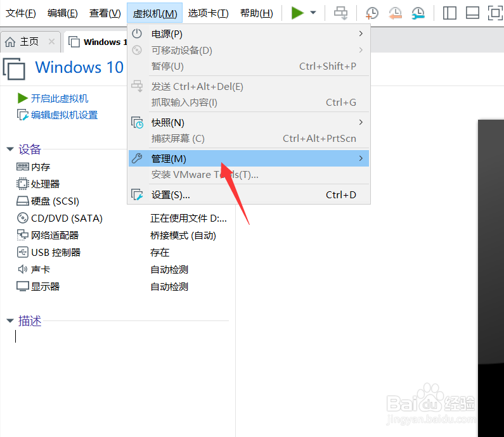Toggle the library sidebar view icon
504x437 pixels.
[449, 13]
